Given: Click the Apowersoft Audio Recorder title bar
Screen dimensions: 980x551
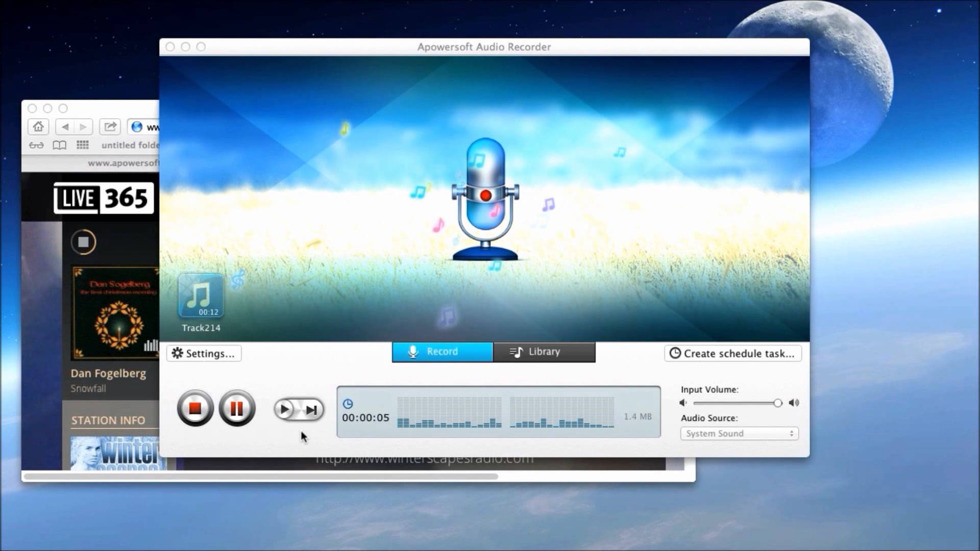Looking at the screenshot, I should 484,47.
